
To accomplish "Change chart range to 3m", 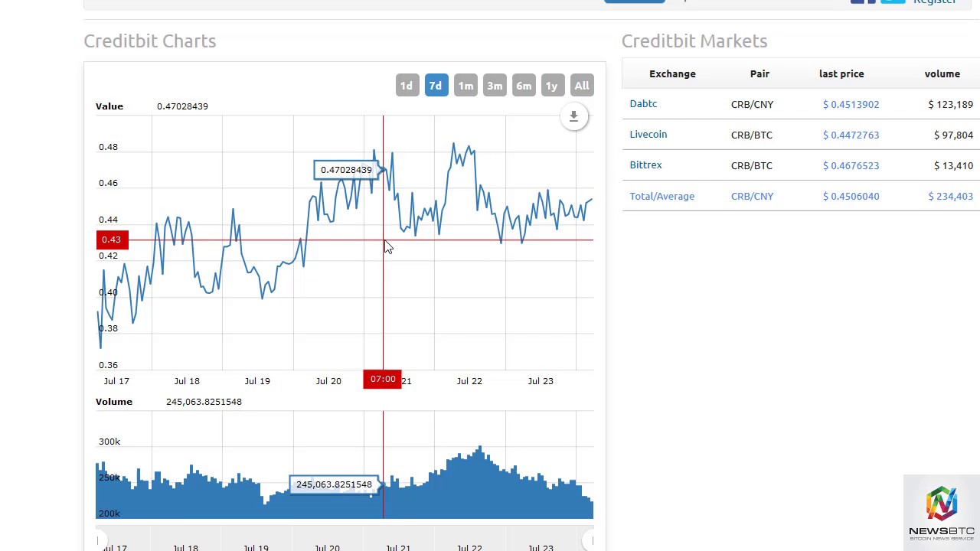I will (x=495, y=86).
